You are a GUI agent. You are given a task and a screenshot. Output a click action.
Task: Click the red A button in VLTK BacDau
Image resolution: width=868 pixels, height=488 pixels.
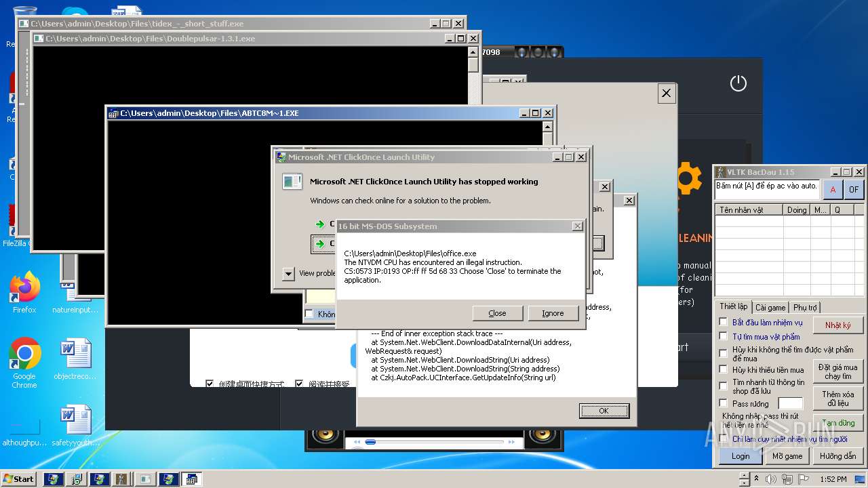coord(833,190)
